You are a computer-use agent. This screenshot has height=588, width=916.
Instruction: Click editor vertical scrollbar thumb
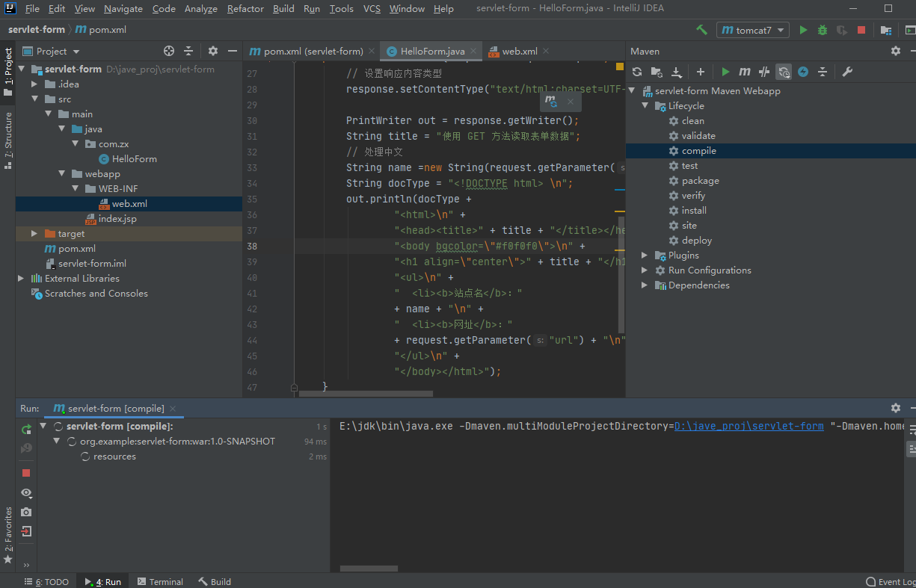[621, 274]
